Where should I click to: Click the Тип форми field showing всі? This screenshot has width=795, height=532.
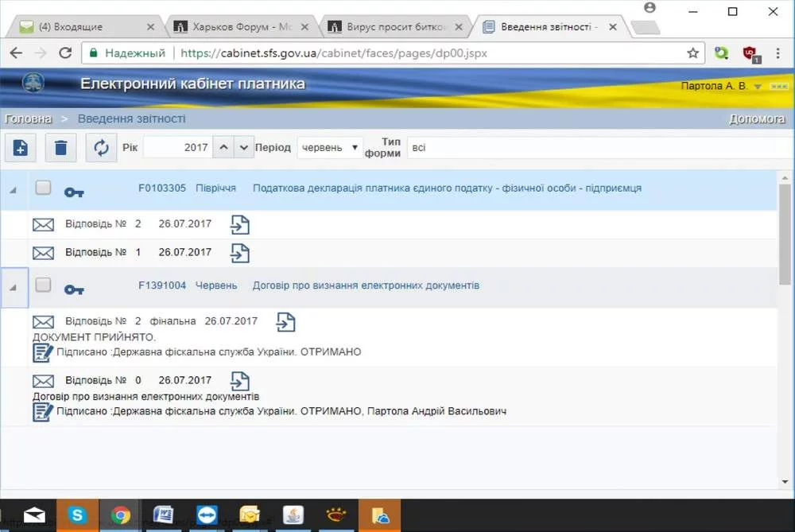599,148
